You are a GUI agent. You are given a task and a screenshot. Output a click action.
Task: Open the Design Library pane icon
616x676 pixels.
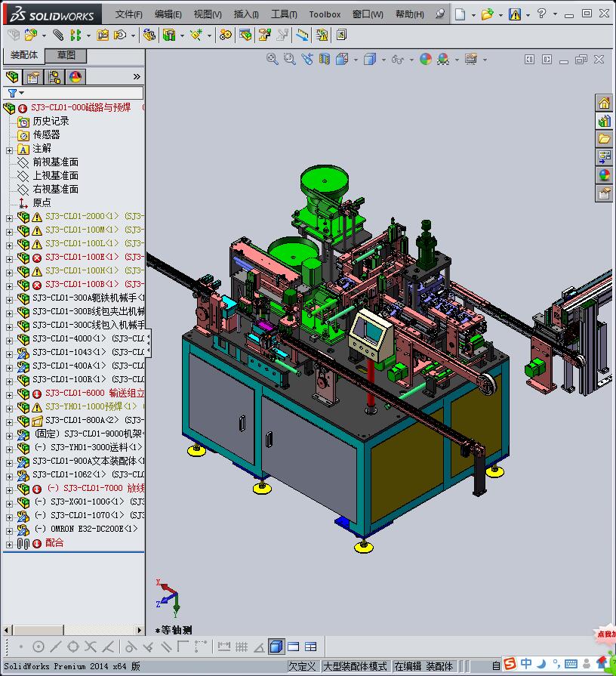[604, 121]
